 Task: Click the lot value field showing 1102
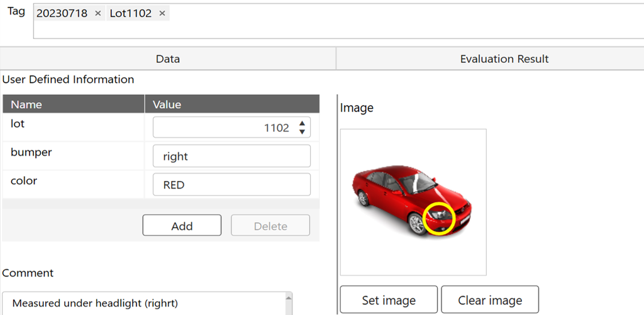[x=223, y=128]
